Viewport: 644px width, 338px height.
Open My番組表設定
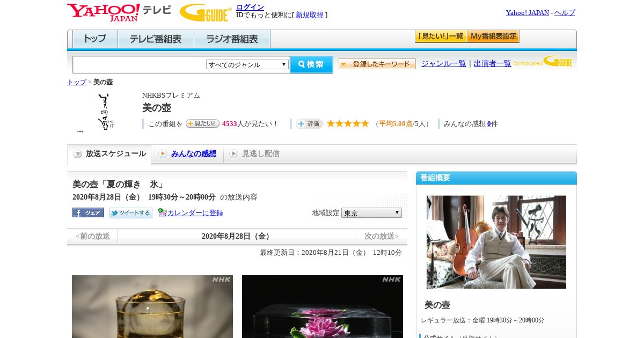pyautogui.click(x=493, y=36)
